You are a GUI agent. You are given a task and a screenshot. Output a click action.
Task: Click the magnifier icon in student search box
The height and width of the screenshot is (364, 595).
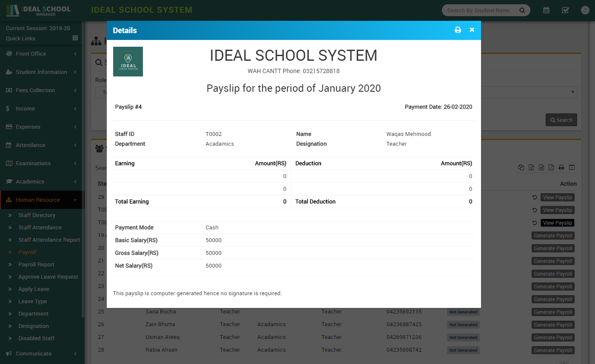click(522, 11)
